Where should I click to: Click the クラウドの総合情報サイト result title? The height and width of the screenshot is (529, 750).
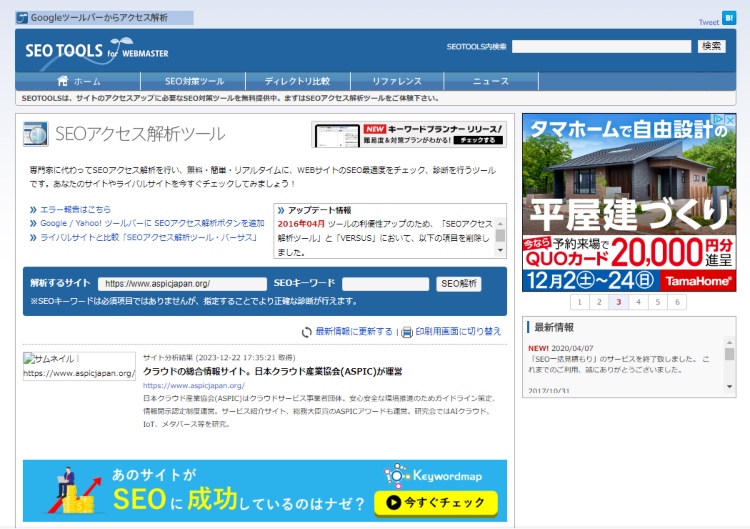pos(273,372)
